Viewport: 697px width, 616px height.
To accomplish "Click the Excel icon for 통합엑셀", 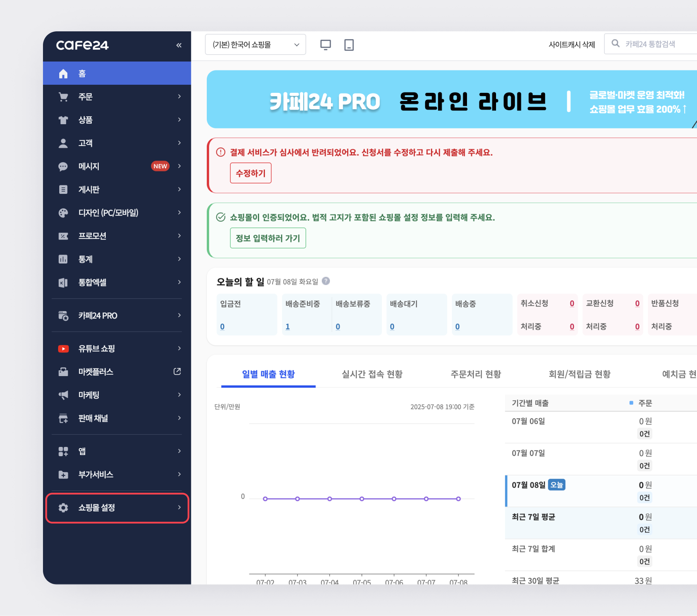I will tap(63, 282).
